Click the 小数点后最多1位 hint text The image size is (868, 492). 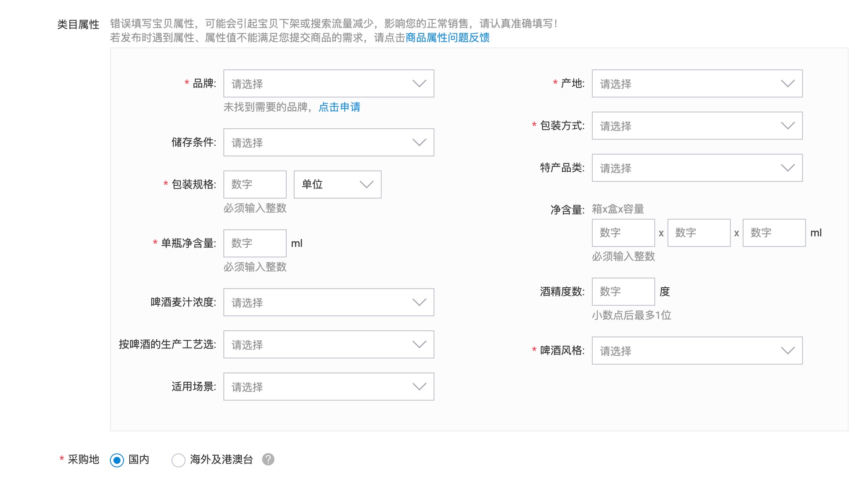point(631,315)
